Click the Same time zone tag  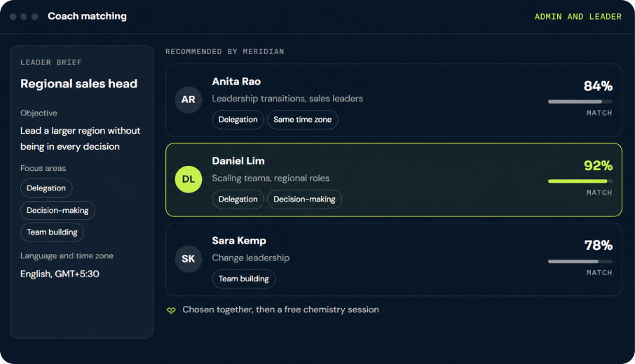(303, 120)
